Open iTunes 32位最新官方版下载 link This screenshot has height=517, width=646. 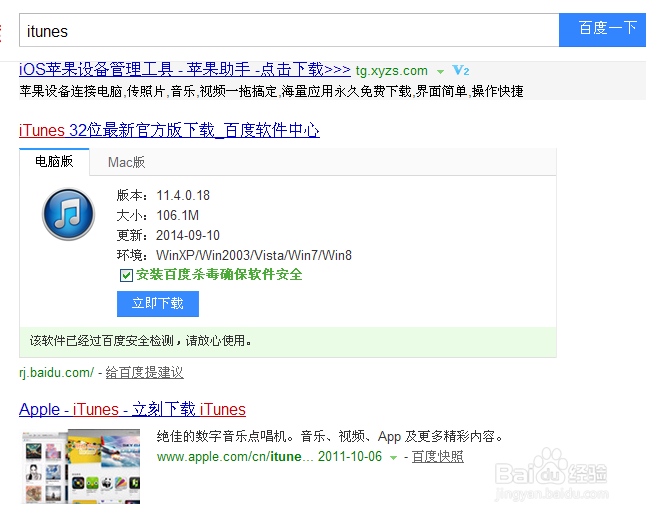(169, 130)
